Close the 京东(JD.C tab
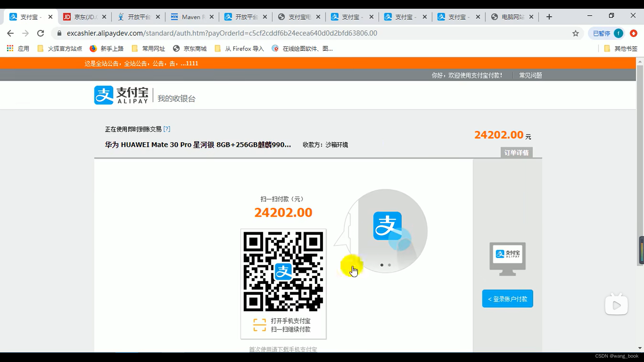This screenshot has height=362, width=644. point(104,17)
